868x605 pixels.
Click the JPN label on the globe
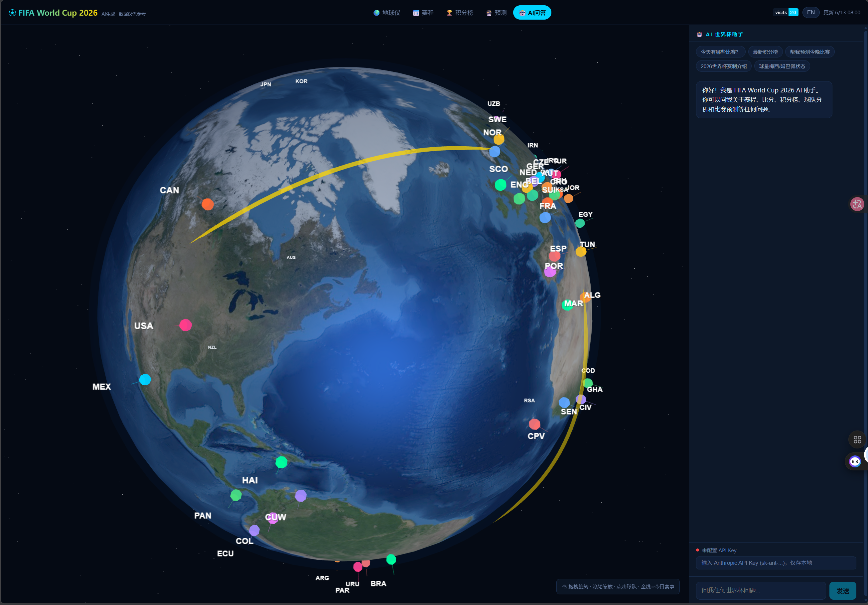click(x=266, y=84)
